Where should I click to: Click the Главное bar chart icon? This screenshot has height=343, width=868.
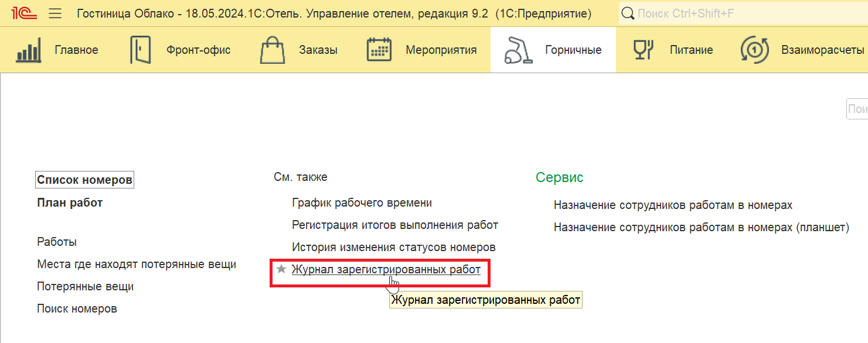pyautogui.click(x=29, y=50)
